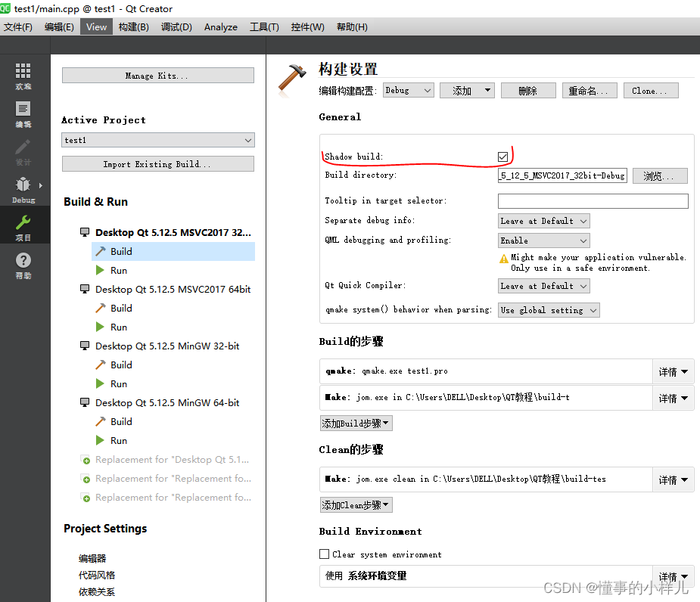This screenshot has width=700, height=602.
Task: Open the 文件(F) menu
Action: point(18,26)
